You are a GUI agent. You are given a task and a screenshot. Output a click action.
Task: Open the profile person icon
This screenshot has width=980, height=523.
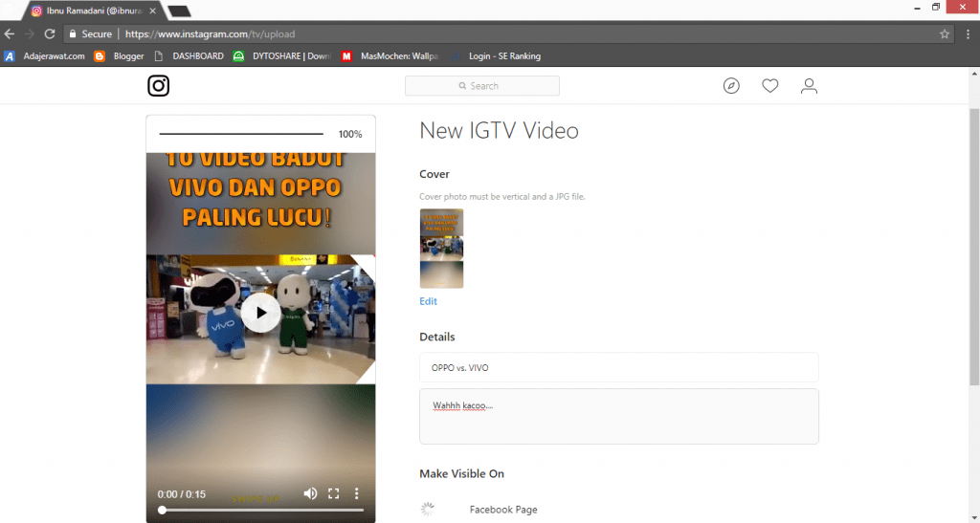pos(809,85)
